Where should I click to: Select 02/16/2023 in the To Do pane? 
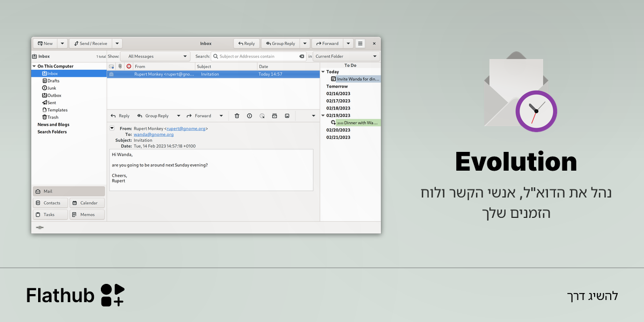coord(338,93)
